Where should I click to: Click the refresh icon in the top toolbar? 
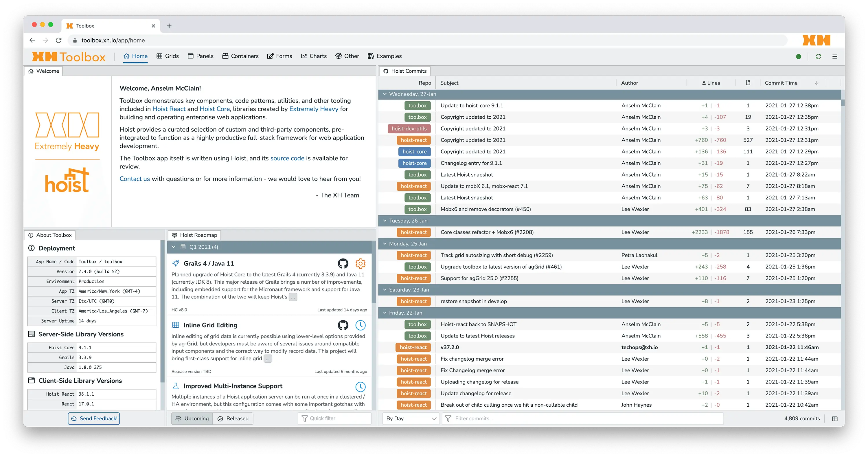point(819,56)
